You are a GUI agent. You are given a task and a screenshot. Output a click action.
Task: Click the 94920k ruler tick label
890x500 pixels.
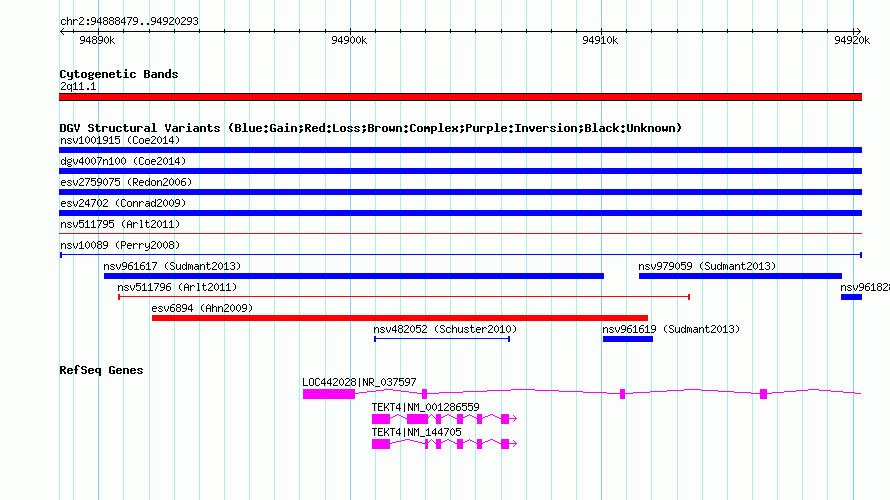[852, 40]
